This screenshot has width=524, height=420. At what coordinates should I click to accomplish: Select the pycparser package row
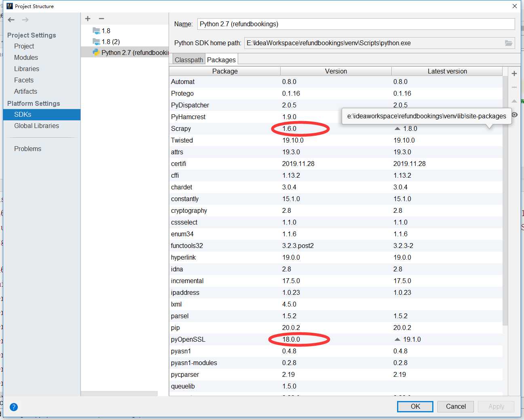[336, 374]
